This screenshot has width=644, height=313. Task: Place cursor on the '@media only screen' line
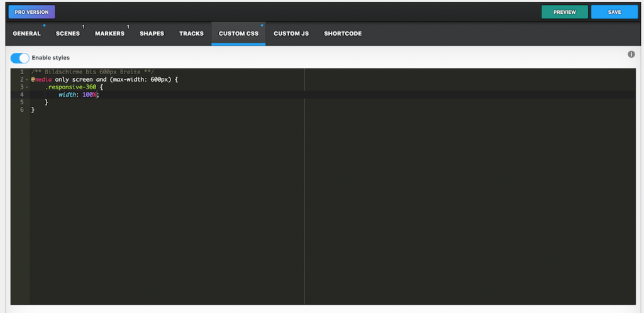point(104,80)
